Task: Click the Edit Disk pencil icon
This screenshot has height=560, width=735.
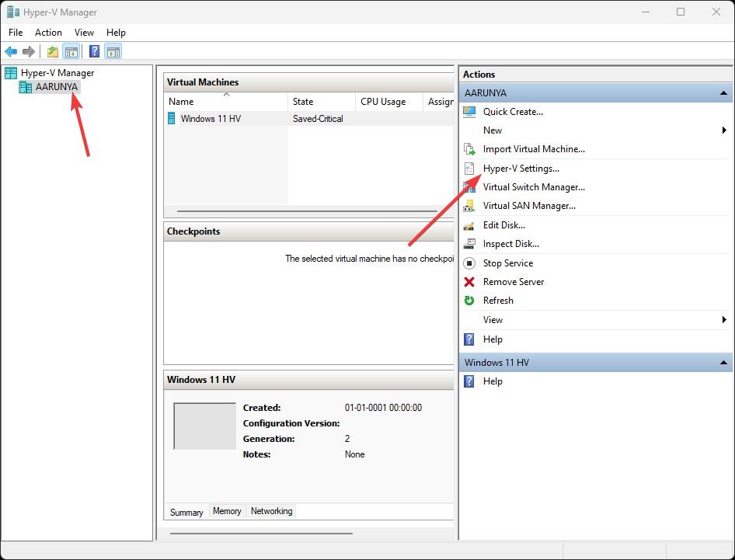Action: [469, 226]
